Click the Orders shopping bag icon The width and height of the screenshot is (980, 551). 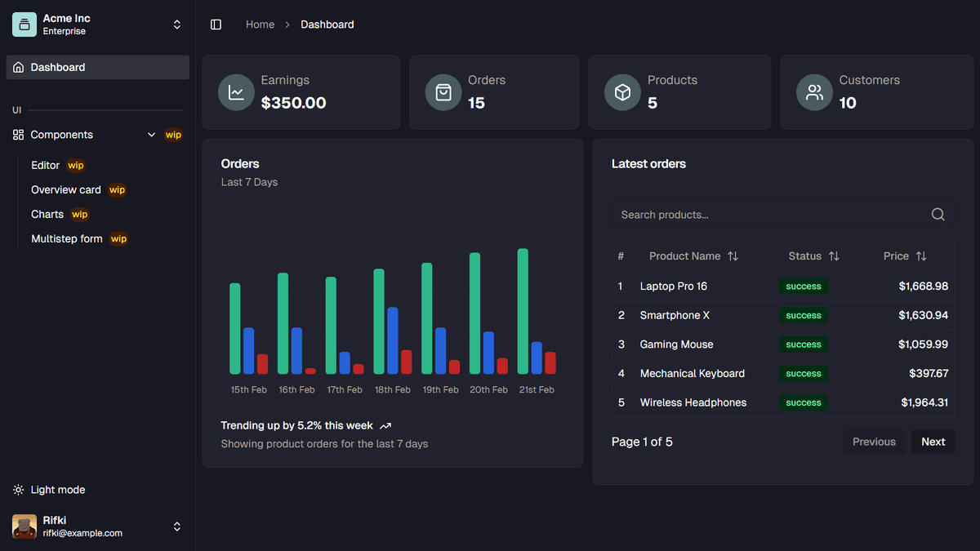443,92
